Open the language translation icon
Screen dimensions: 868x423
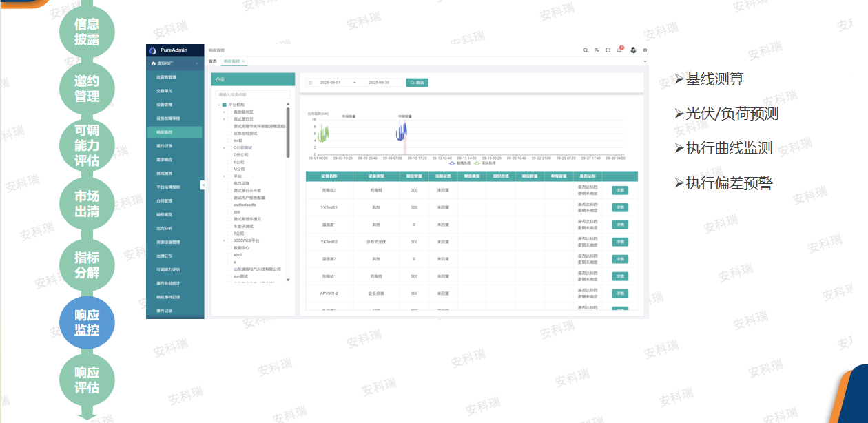(597, 50)
